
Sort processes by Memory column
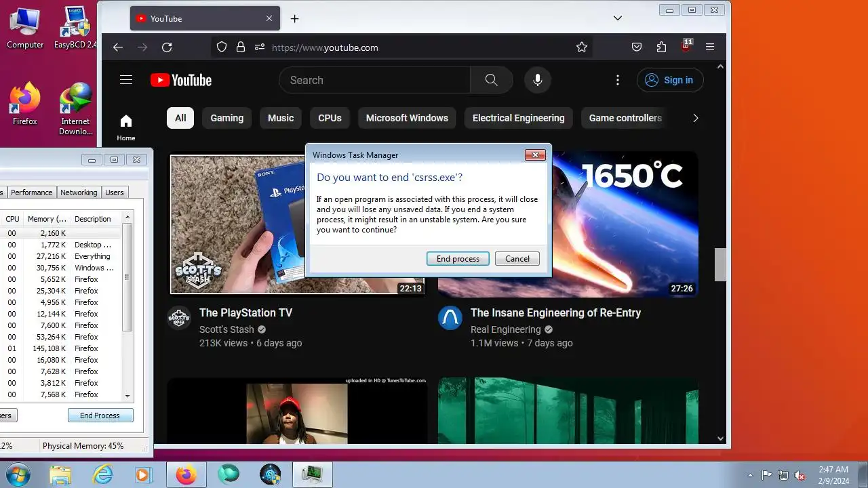(x=47, y=219)
